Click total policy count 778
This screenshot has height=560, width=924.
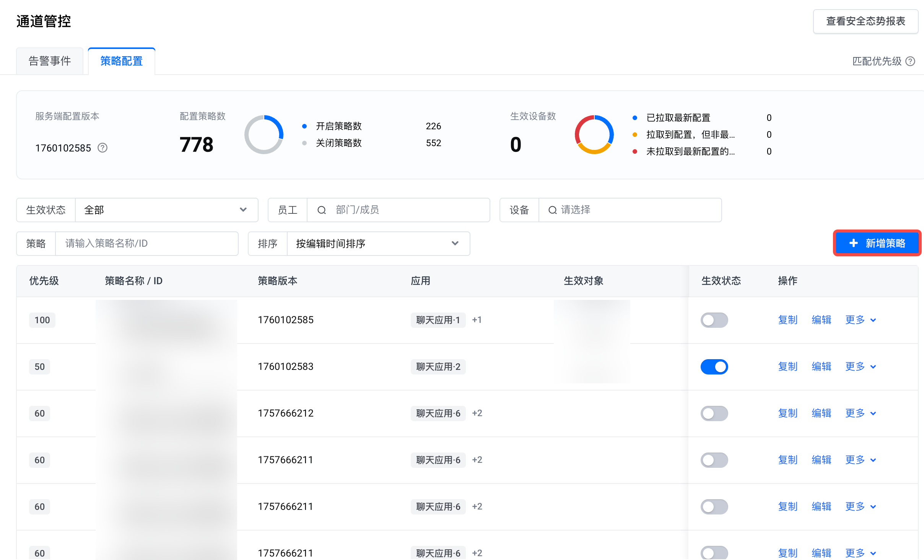point(197,145)
